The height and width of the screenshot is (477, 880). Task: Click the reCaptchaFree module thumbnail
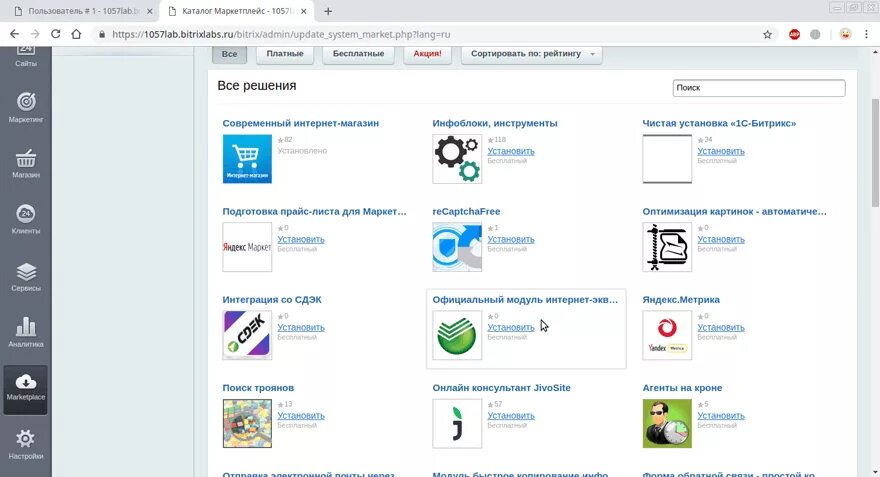click(457, 247)
